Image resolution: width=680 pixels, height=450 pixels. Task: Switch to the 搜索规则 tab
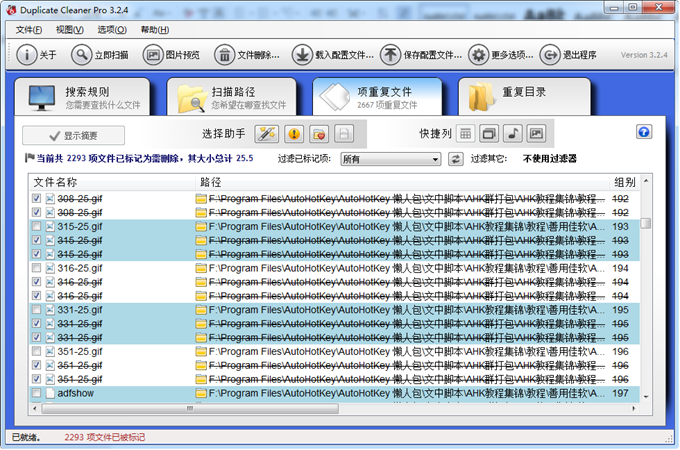pos(82,97)
